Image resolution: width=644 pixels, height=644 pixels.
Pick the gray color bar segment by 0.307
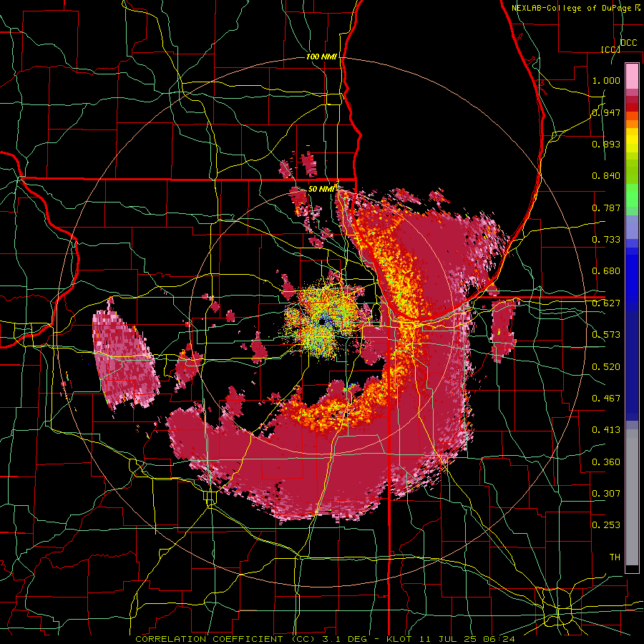click(632, 497)
